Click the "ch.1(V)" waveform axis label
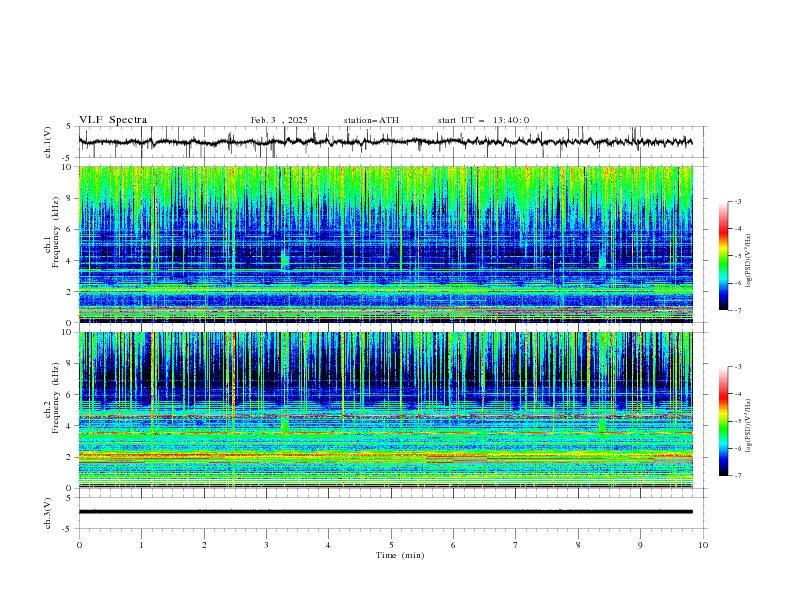The image size is (792, 612). tap(48, 142)
